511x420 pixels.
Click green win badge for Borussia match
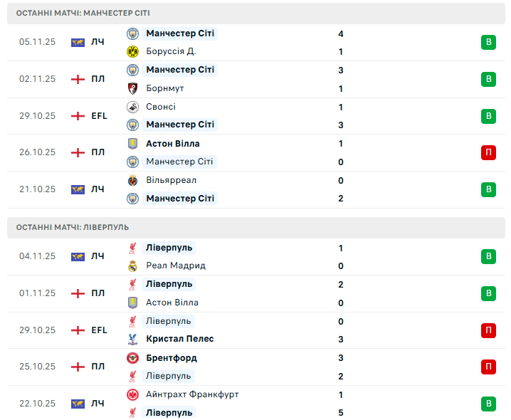488,43
